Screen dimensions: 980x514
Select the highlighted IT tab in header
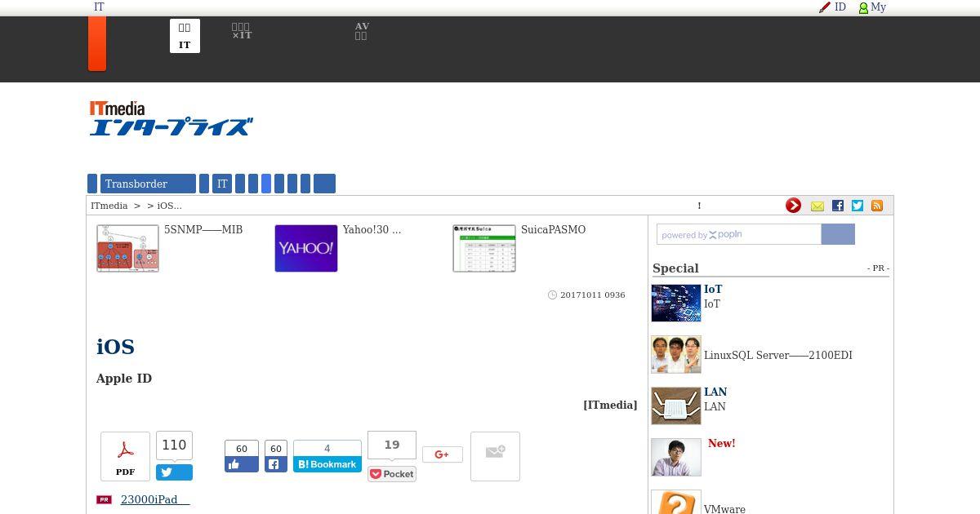(185, 36)
